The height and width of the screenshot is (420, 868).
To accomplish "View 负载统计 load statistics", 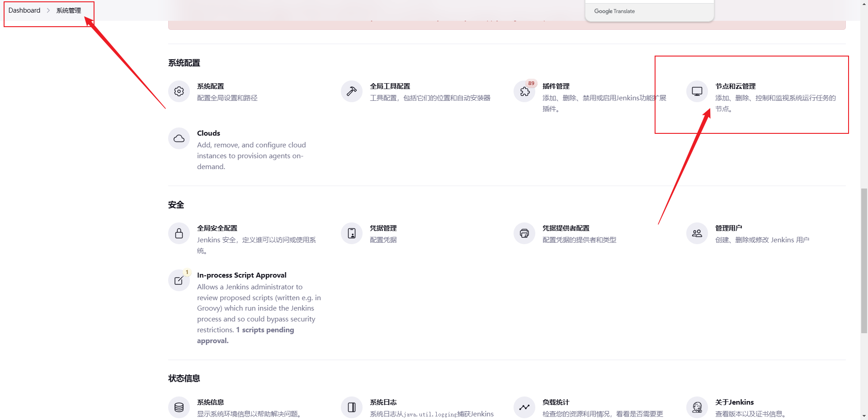I will (556, 402).
